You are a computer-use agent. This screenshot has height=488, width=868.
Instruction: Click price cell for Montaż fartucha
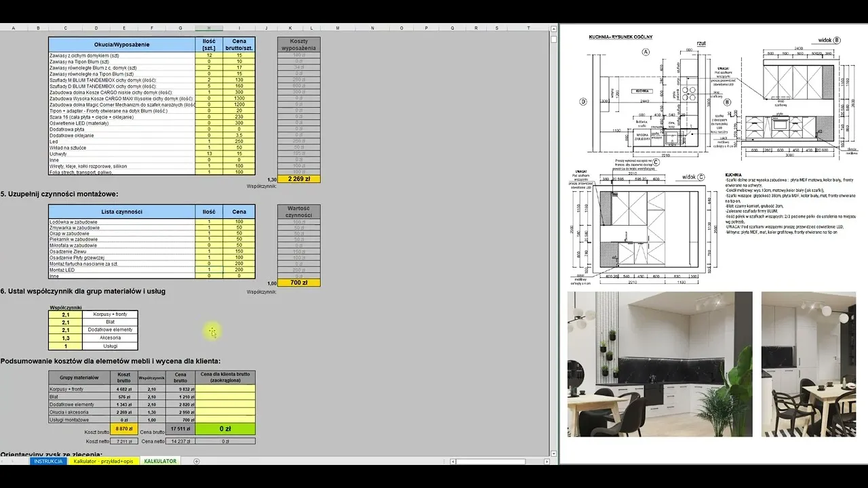(x=239, y=264)
